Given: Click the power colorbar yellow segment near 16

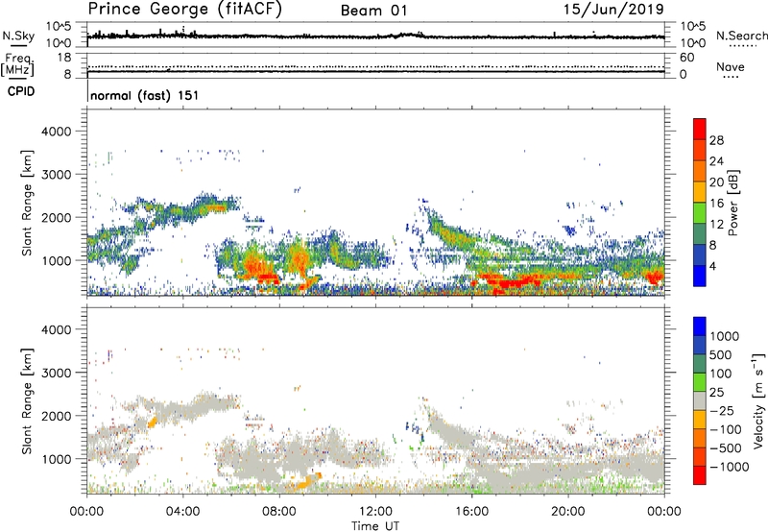Looking at the screenshot, I should click(700, 191).
